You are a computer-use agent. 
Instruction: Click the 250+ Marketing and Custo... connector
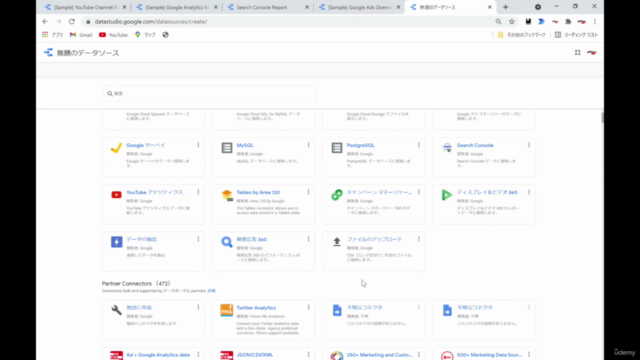379,355
